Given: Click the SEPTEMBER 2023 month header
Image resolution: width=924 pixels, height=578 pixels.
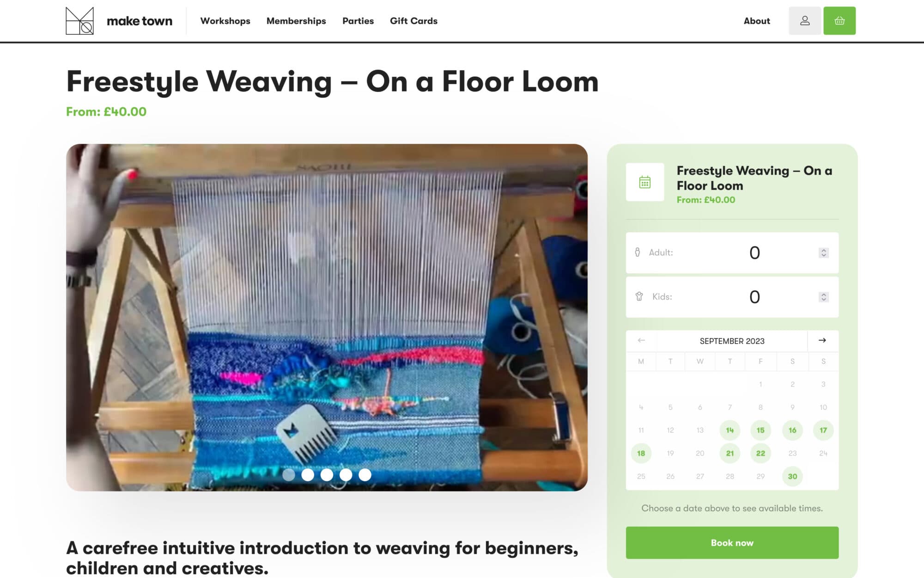Looking at the screenshot, I should coord(732,341).
